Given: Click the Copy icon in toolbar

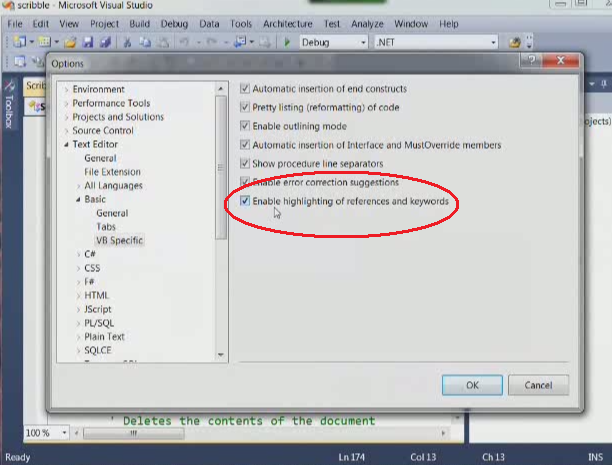Looking at the screenshot, I should [x=145, y=42].
